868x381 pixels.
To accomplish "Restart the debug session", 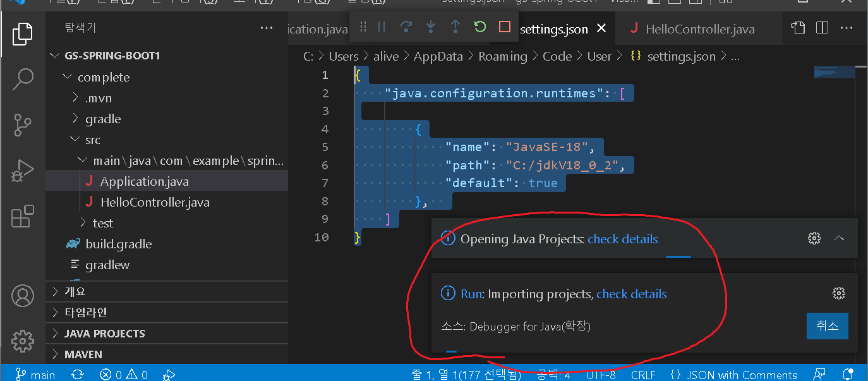I will click(x=479, y=27).
